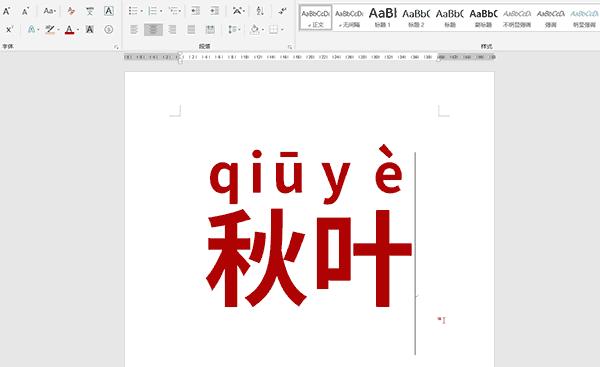Viewport: 600px width, 367px height.
Task: Open the highlight color dropdown arrow
Action: [x=58, y=29]
